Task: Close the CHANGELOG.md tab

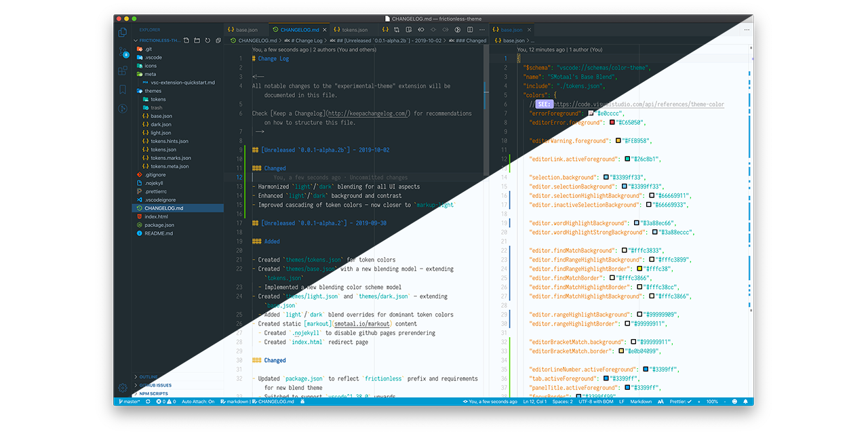Action: (324, 30)
